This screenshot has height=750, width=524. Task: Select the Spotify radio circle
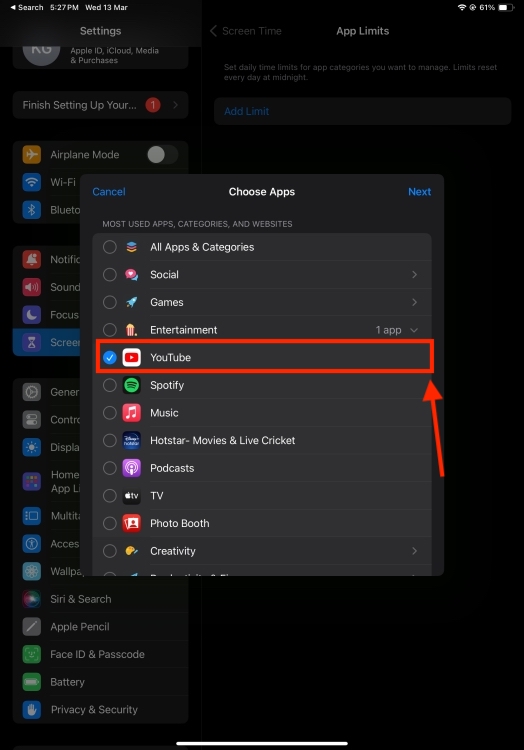[109, 385]
